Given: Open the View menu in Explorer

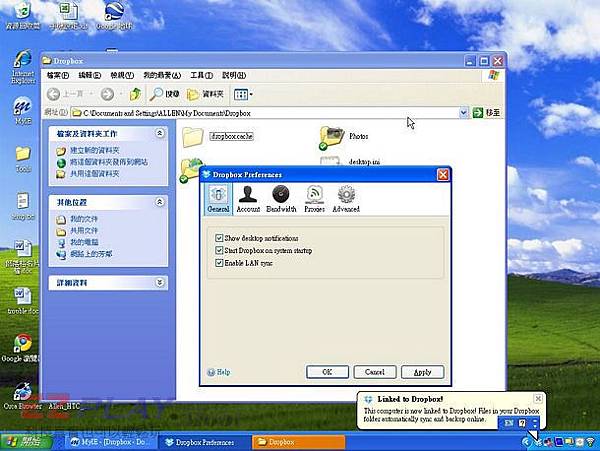Looking at the screenshot, I should point(122,75).
